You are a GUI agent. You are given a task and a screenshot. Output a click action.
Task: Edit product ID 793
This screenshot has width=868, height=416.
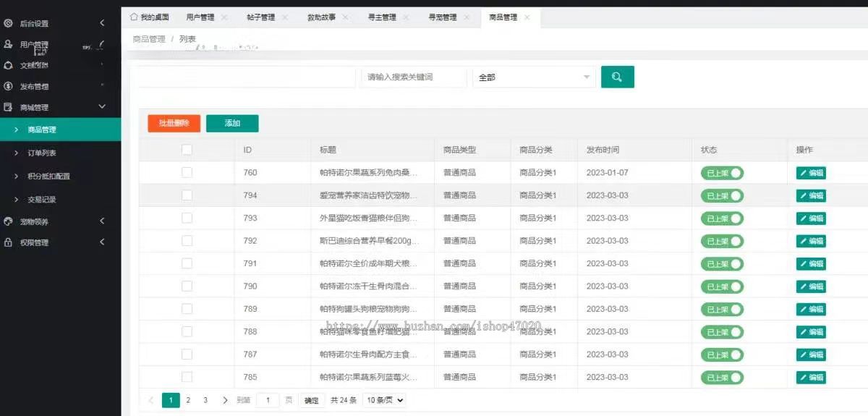811,218
